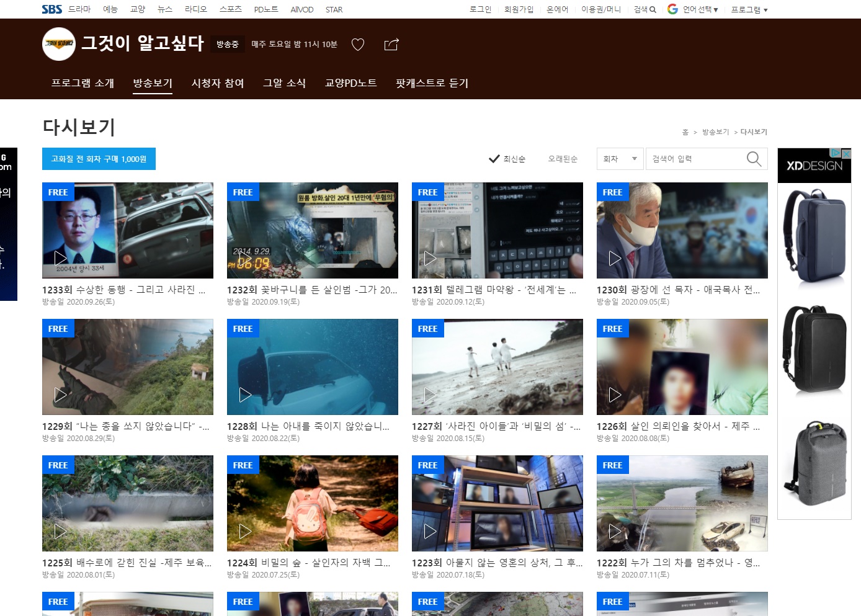The width and height of the screenshot is (861, 616).
Task: Open the 방송보기 tab
Action: click(x=153, y=83)
